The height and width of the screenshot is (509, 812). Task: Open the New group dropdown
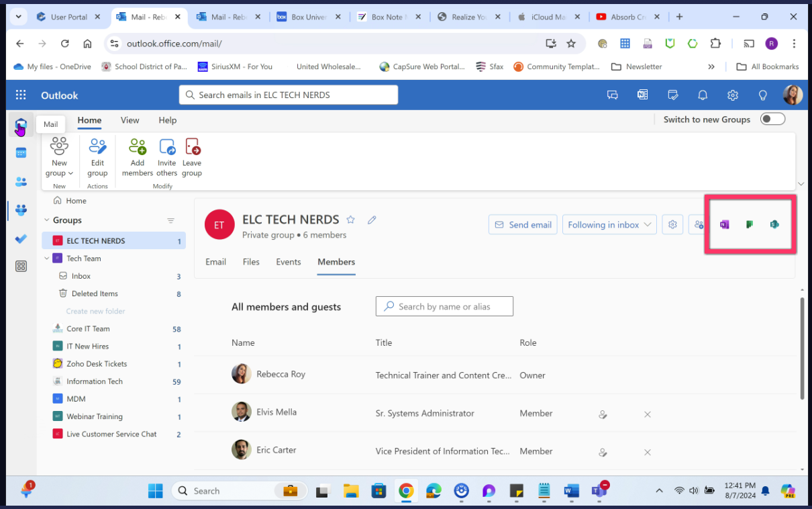(x=59, y=157)
